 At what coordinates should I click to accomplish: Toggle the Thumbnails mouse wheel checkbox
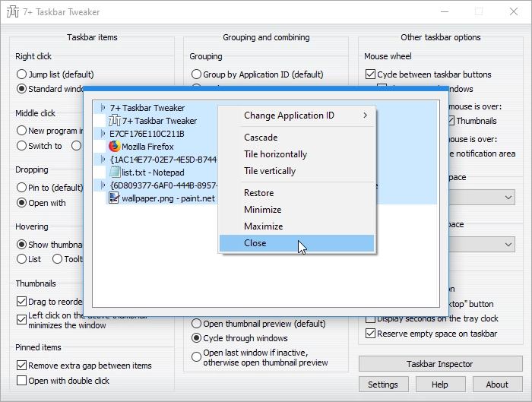(x=451, y=121)
